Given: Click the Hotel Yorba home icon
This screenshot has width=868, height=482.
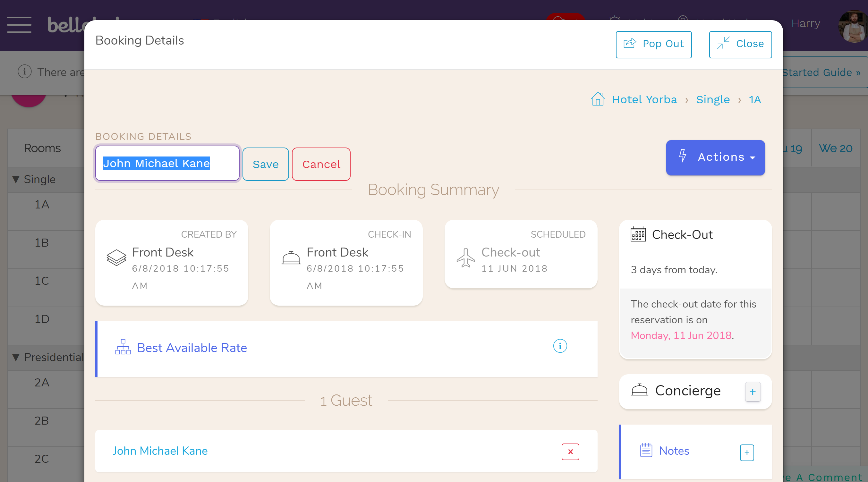Looking at the screenshot, I should [x=597, y=99].
